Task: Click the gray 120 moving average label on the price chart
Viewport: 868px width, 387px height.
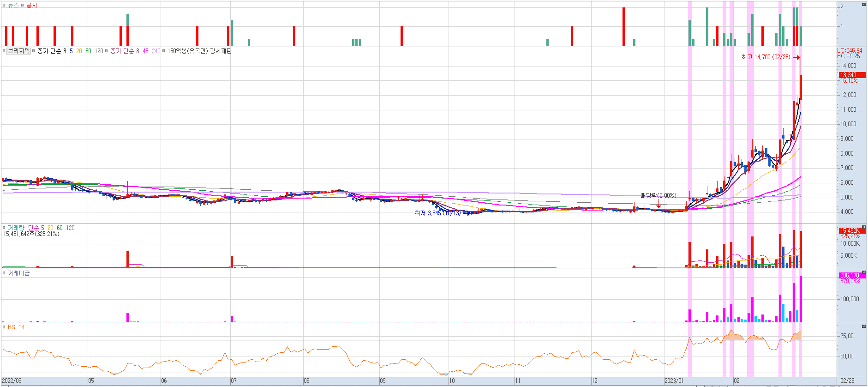Action: click(x=99, y=51)
